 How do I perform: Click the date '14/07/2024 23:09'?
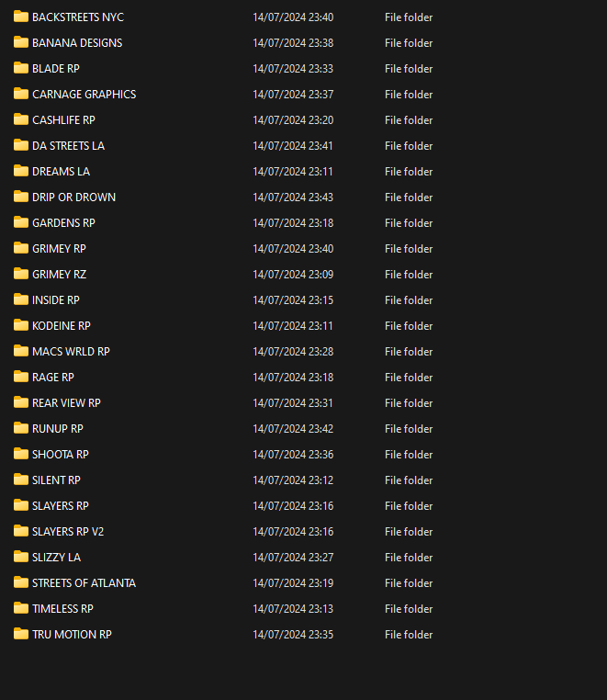[x=293, y=275]
